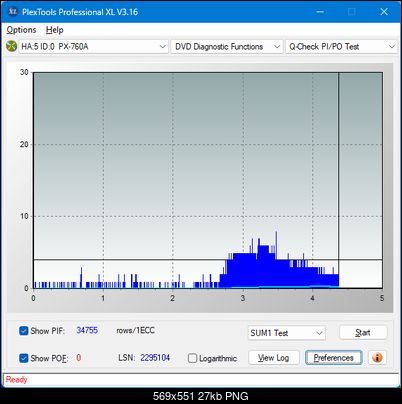Viewport: 402px width, 404px height.
Task: Click the POF count value 0
Action: pos(79,358)
